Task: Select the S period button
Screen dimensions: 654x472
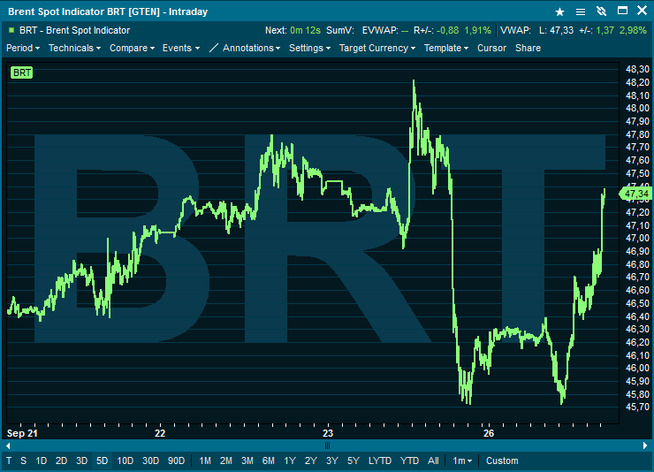Action: [23, 461]
